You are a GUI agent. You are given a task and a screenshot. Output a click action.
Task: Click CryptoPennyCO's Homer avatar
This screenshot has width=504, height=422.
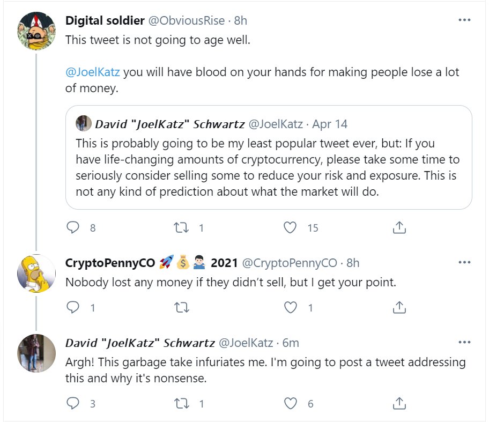click(x=36, y=273)
